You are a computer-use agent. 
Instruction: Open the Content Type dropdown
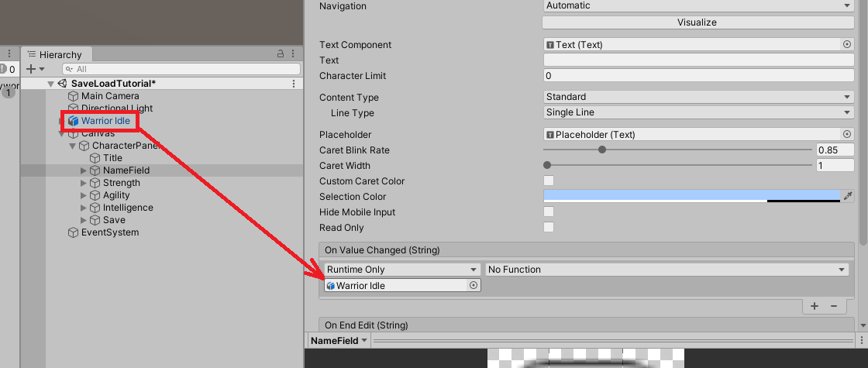coord(697,98)
